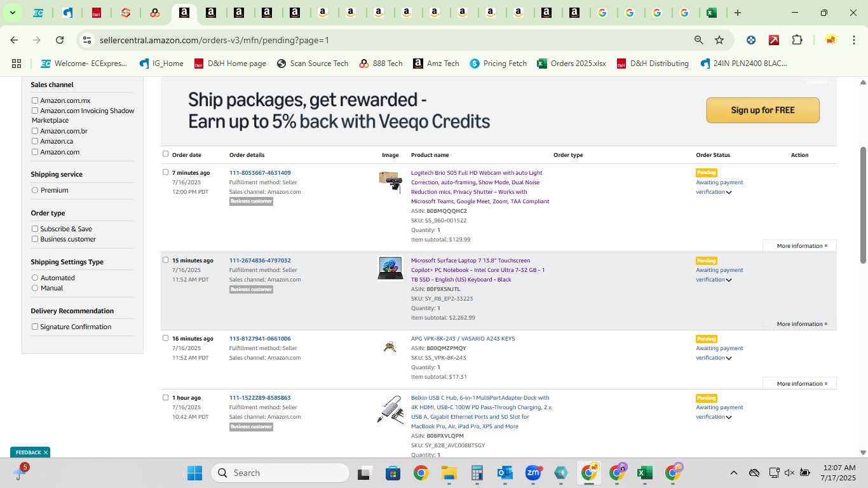Open the apps grid in bookmarks bar
Viewport: 868px width, 488px height.
coord(17,64)
